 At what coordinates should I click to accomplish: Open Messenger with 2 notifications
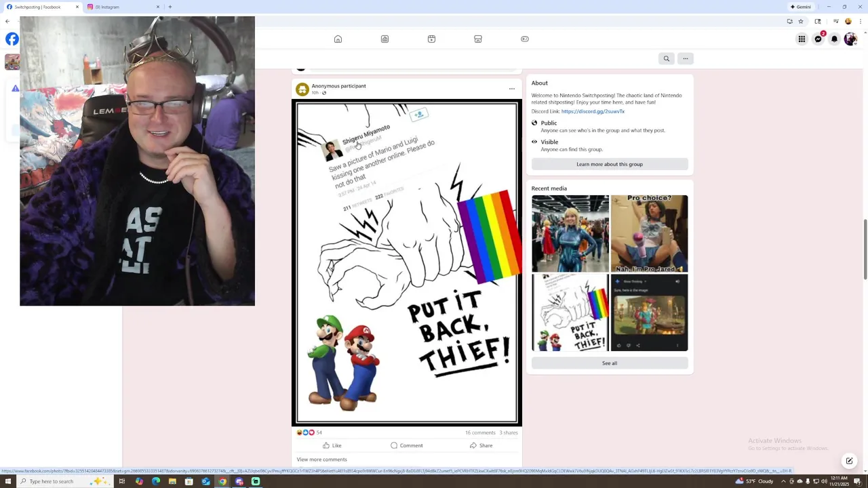(x=818, y=39)
